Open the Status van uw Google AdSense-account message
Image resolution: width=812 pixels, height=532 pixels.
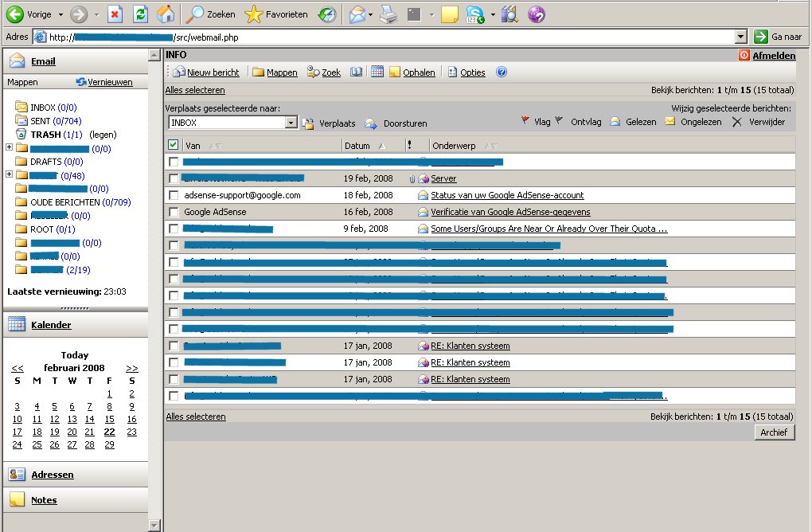point(507,195)
